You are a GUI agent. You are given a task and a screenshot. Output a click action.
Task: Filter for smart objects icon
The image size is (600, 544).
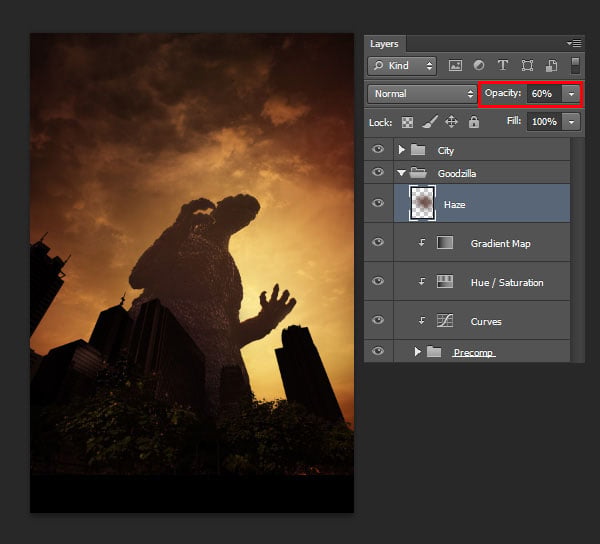[551, 66]
